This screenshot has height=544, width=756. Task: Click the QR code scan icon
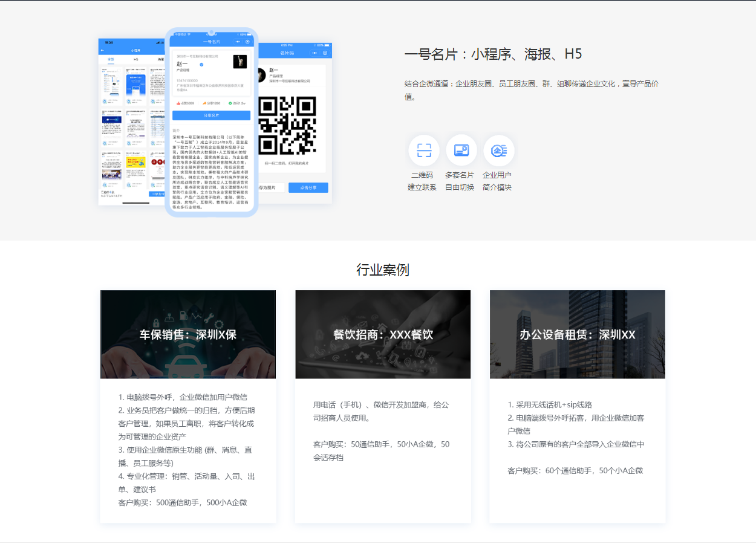(424, 151)
